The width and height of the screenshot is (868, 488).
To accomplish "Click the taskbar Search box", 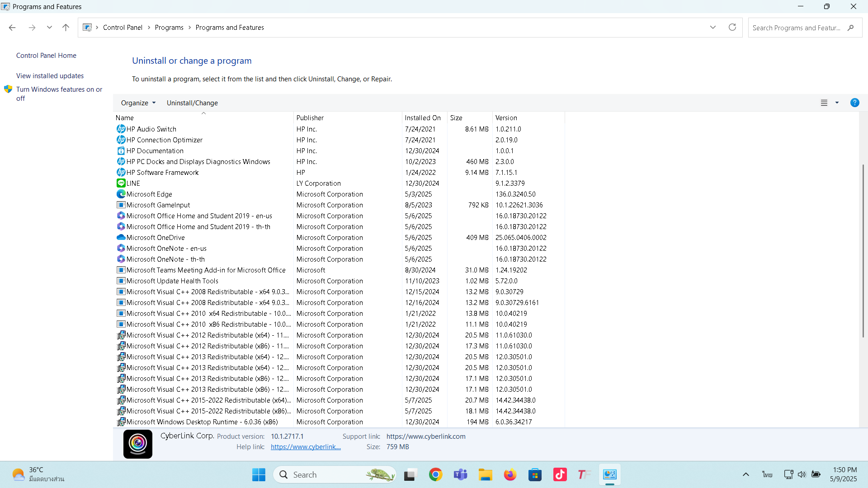I will click(335, 475).
